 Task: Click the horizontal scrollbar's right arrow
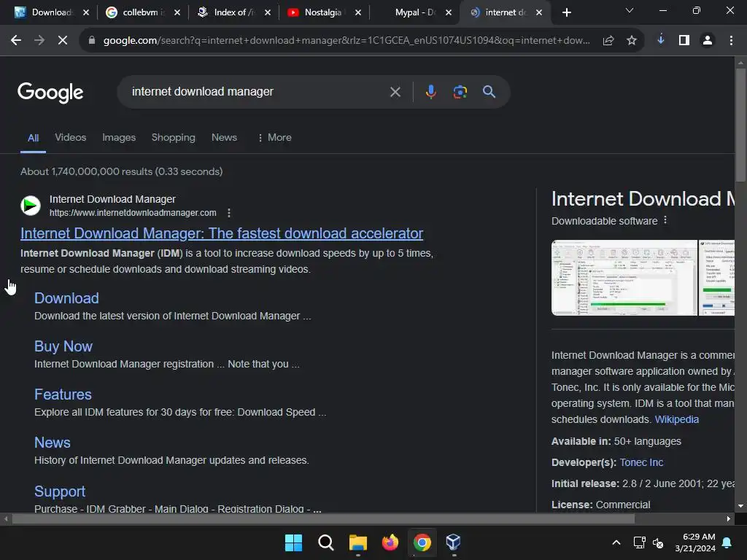tap(729, 518)
